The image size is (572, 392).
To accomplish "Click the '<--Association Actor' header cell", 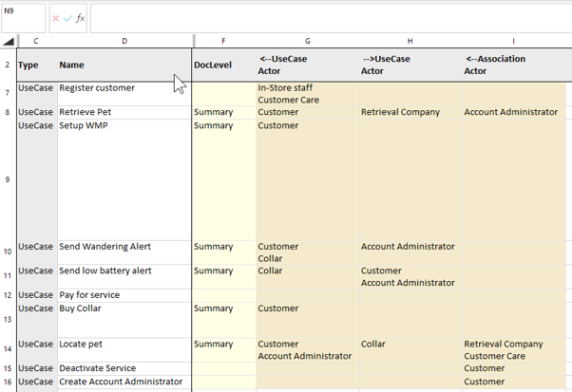I will [x=514, y=65].
